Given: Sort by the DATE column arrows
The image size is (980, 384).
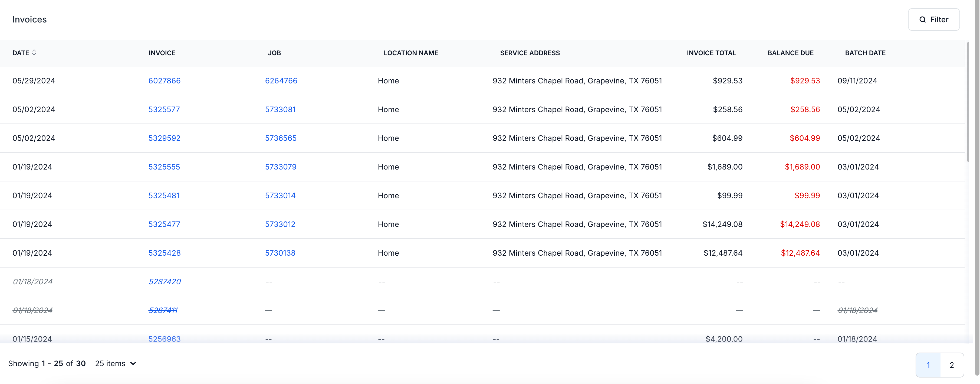Looking at the screenshot, I should pyautogui.click(x=34, y=53).
